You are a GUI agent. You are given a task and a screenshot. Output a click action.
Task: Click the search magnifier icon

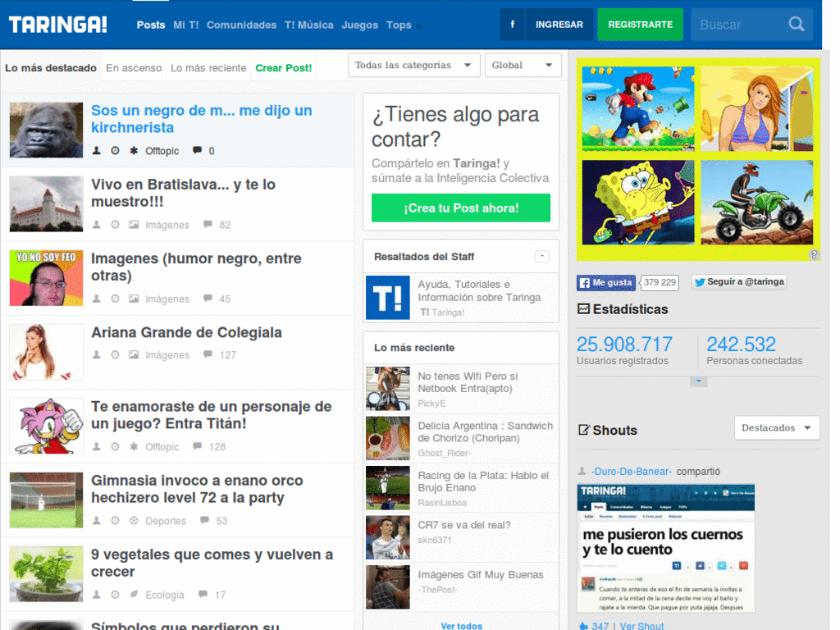pos(796,25)
